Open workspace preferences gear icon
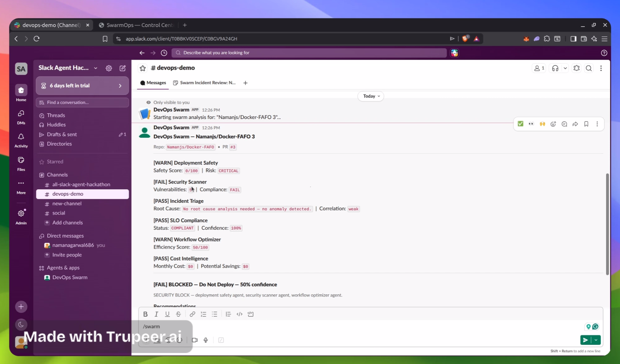The image size is (620, 364). pyautogui.click(x=109, y=68)
